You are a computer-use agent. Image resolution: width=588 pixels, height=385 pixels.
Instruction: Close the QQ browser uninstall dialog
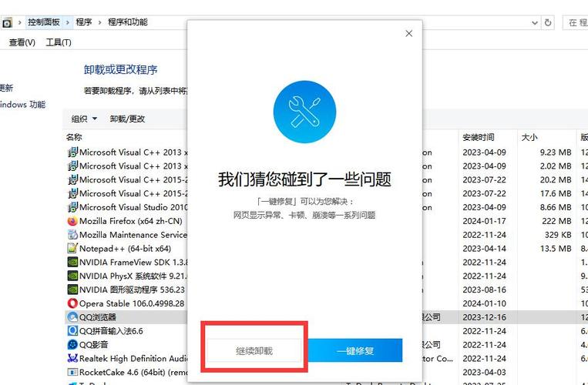(408, 34)
